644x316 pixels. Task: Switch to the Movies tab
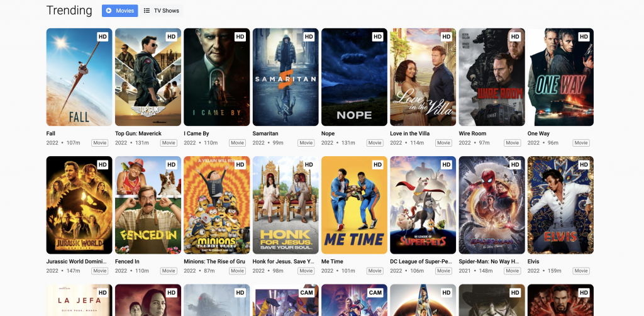point(120,11)
